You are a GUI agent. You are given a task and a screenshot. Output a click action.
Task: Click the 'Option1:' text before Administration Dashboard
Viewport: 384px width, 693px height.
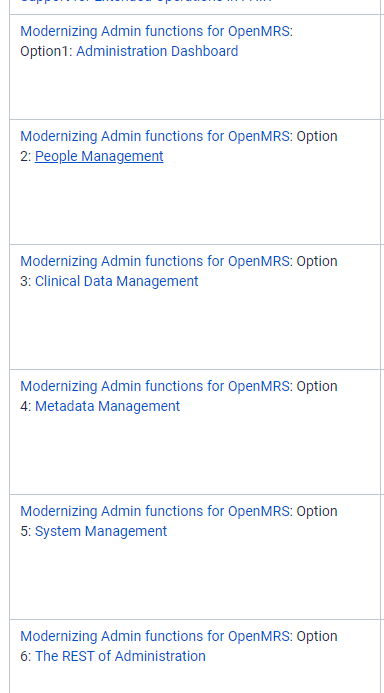(x=46, y=51)
